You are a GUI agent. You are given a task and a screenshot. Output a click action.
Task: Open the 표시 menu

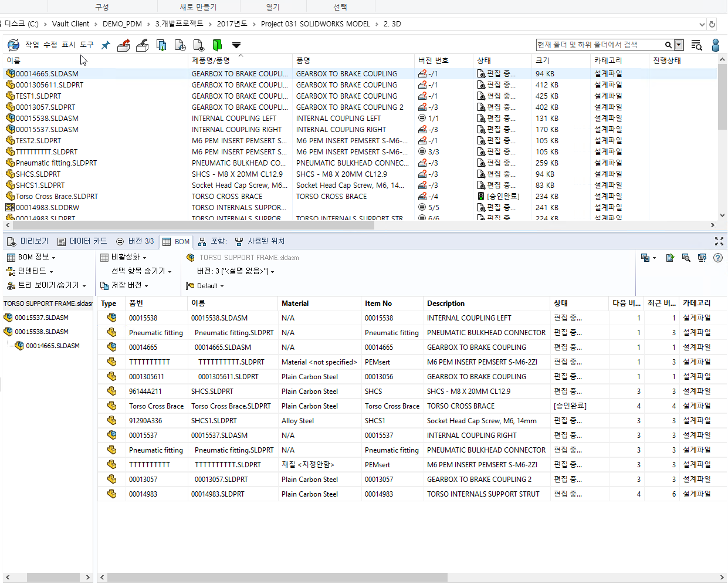pos(69,45)
